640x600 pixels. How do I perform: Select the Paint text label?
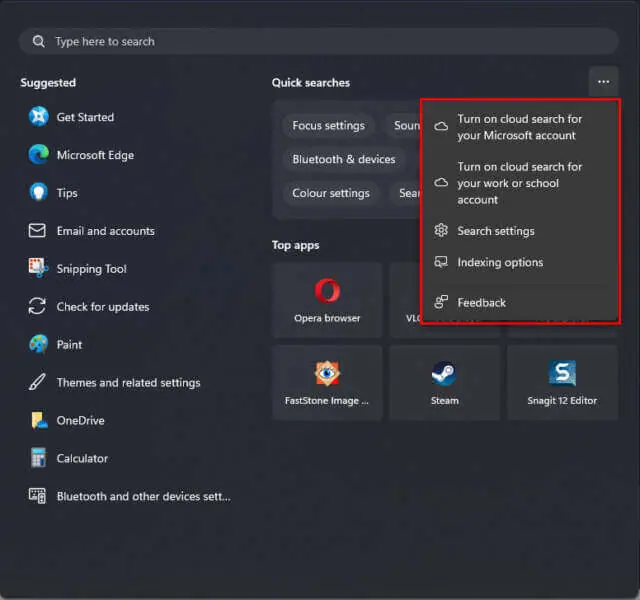point(69,344)
